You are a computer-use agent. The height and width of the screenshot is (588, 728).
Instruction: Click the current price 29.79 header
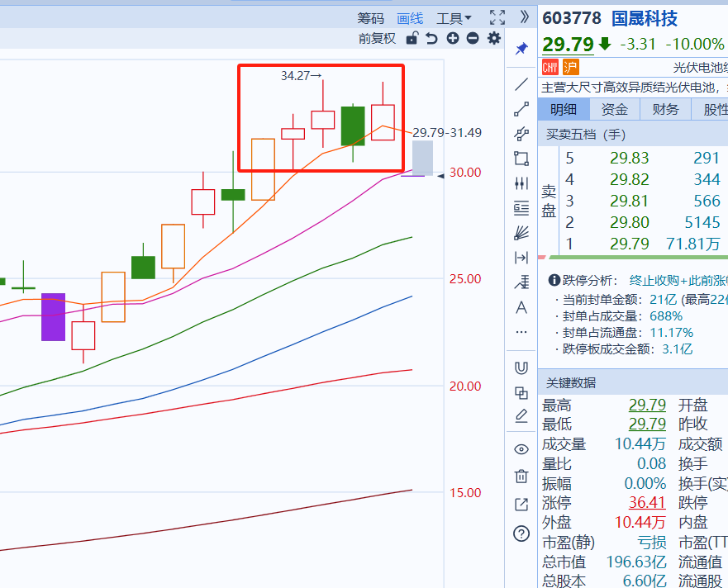(568, 45)
